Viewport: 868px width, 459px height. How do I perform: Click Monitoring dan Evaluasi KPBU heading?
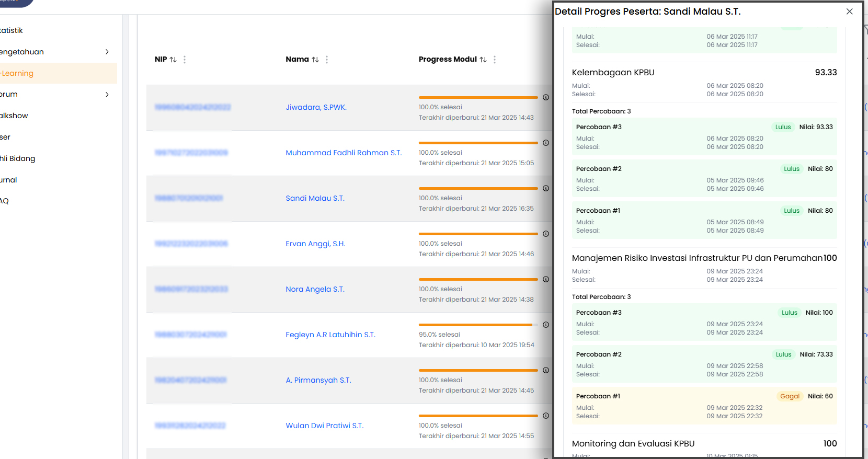pyautogui.click(x=633, y=444)
